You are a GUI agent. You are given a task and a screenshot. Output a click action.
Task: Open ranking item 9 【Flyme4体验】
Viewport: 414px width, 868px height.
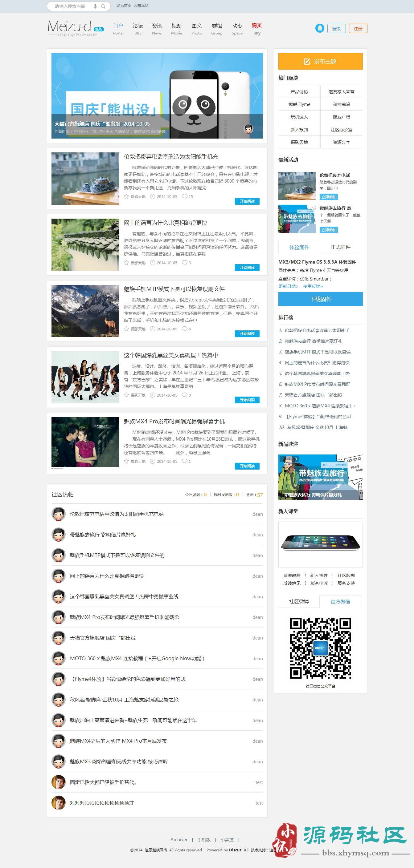pos(318,417)
